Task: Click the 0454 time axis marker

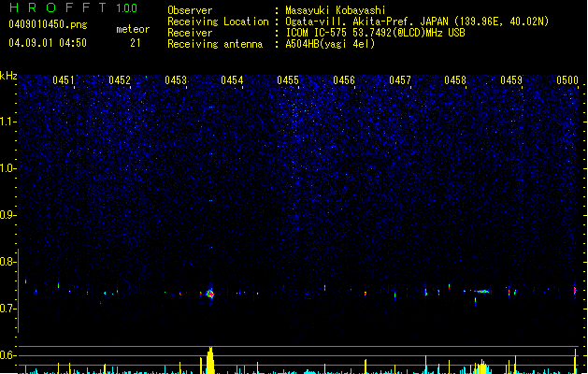Action: 232,80
